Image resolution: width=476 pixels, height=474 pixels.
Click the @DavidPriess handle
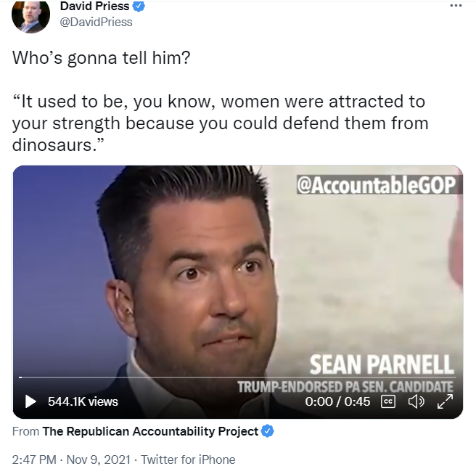pyautogui.click(x=96, y=22)
